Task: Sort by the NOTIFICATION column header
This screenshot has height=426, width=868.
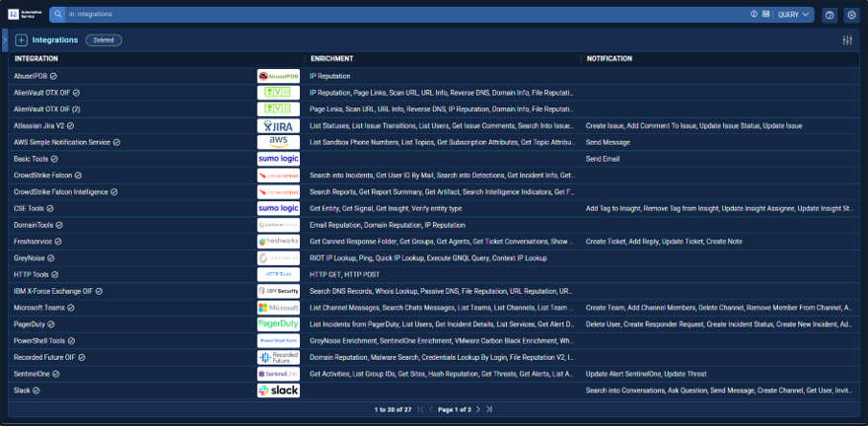Action: (x=609, y=59)
